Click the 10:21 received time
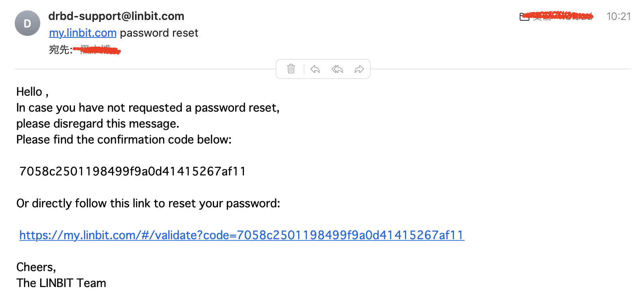This screenshot has width=644, height=303. (618, 16)
